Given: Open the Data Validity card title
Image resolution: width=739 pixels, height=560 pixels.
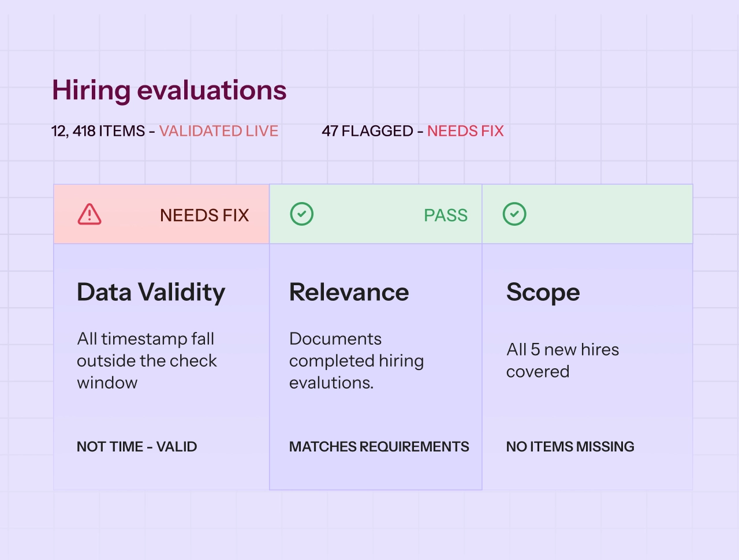Looking at the screenshot, I should coord(151,293).
